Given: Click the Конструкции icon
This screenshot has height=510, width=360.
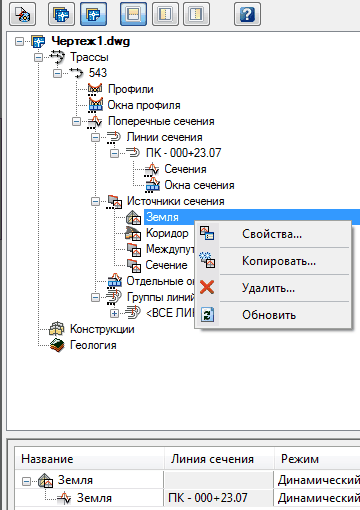Looking at the screenshot, I should (x=57, y=329).
